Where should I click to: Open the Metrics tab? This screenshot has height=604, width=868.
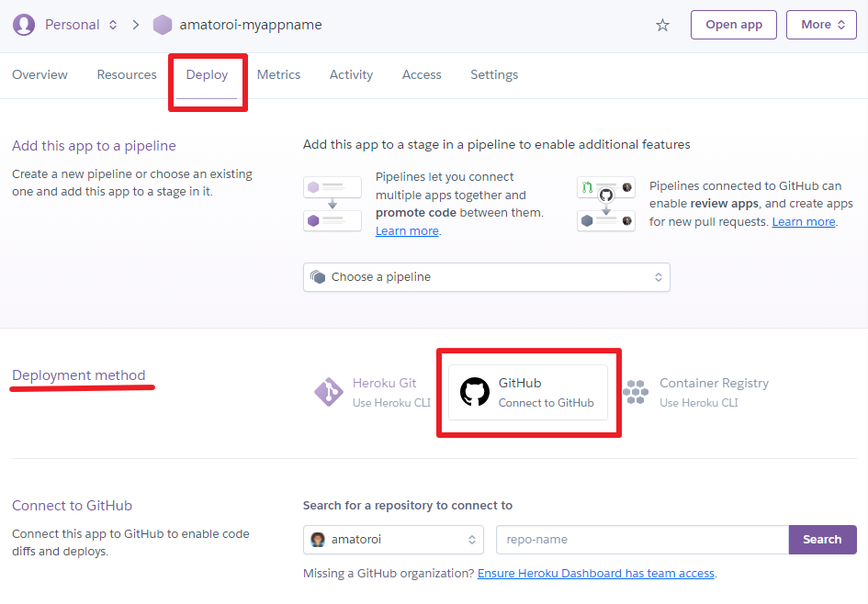point(278,74)
